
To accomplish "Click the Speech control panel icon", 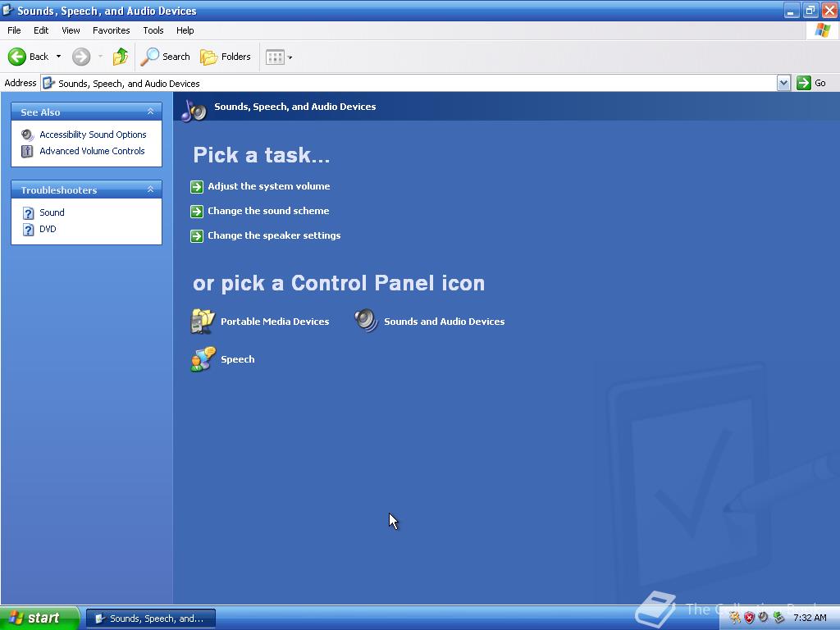I will [x=203, y=359].
